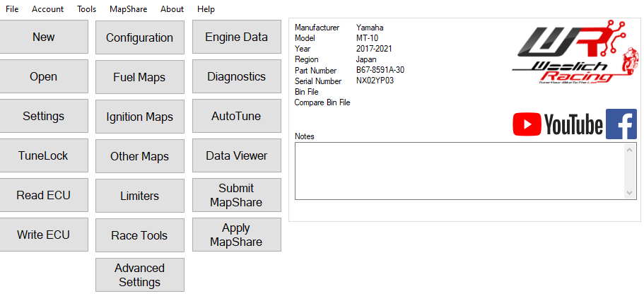The image size is (644, 301).
Task: Click the Read ECU button
Action: coord(44,196)
